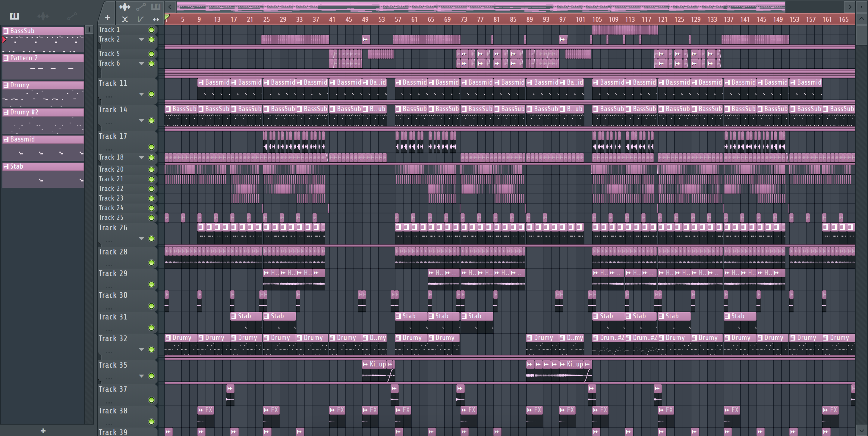Select the Drumy pattern in picker
Image resolution: width=868 pixels, height=436 pixels.
tap(43, 94)
